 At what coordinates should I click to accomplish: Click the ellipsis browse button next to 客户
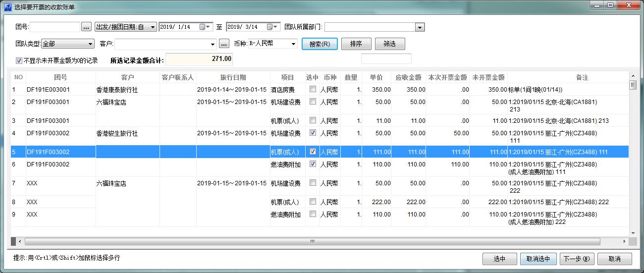(x=224, y=44)
